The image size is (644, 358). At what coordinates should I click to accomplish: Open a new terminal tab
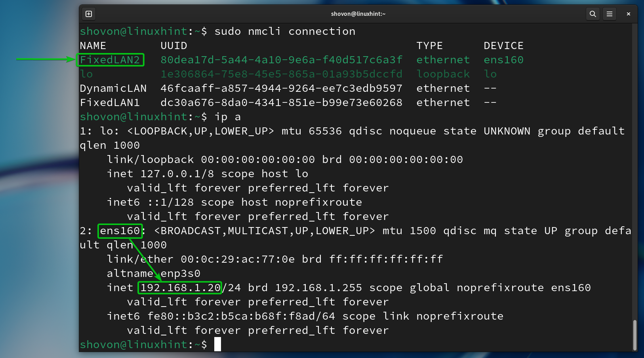(x=89, y=14)
